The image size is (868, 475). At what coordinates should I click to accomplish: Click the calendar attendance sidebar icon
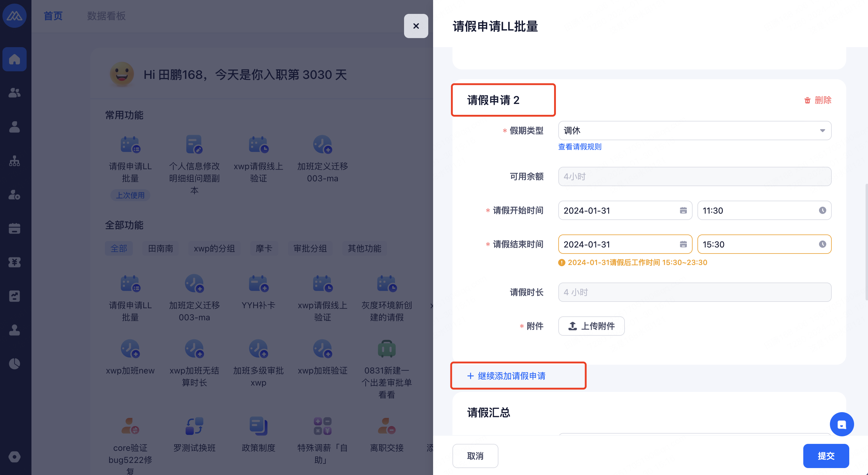click(14, 228)
